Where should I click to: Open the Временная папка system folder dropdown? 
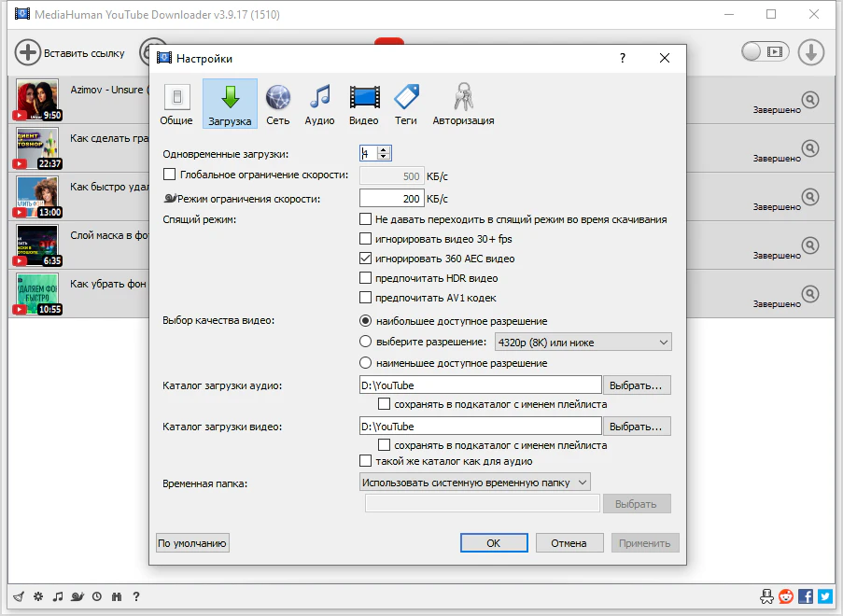coord(475,483)
